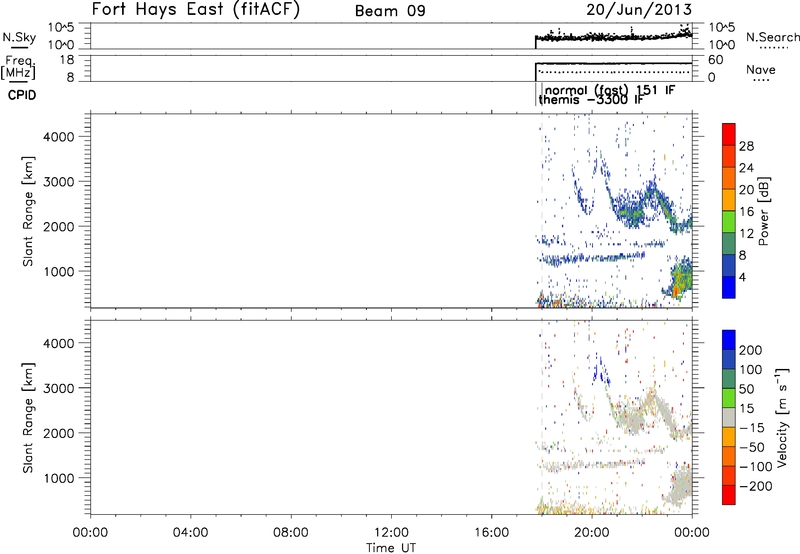Click the '2000' tick of velocity panel
This screenshot has width=800, height=554.
click(x=59, y=433)
